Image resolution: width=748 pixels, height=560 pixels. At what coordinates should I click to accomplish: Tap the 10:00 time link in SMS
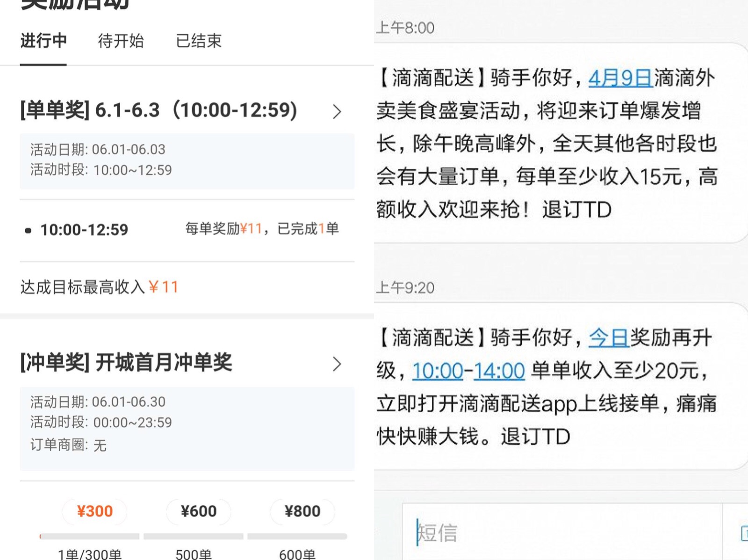click(438, 371)
